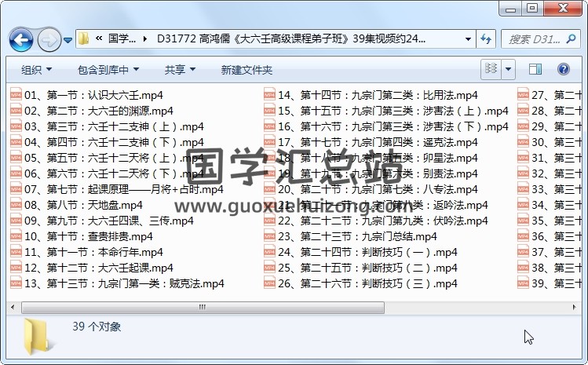This screenshot has height=365, width=588.
Task: Expand the address bar history dropdown
Action: tap(469, 38)
